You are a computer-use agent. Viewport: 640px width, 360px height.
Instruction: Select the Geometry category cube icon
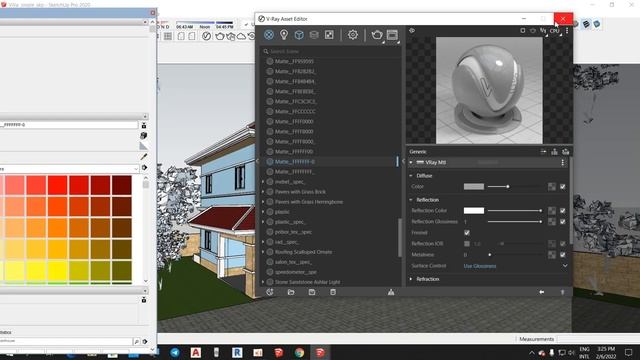pyautogui.click(x=299, y=35)
